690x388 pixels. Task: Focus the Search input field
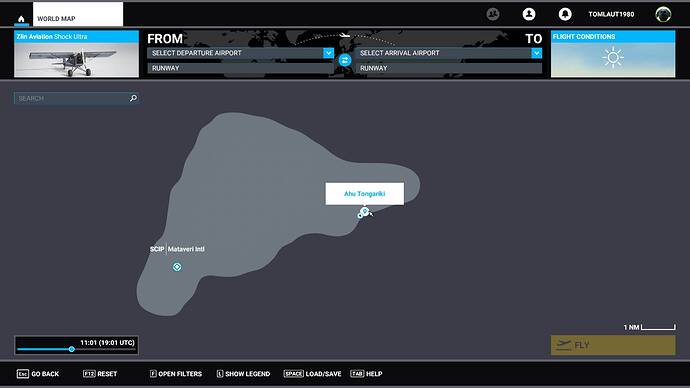77,98
